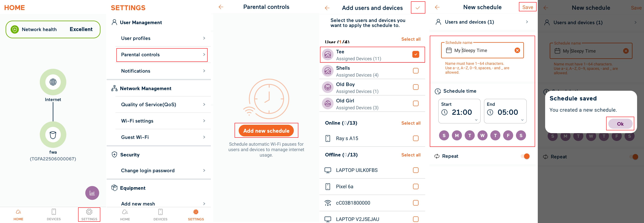This screenshot has width=644, height=223.
Task: Tap Tee's avatar icon
Action: click(328, 54)
